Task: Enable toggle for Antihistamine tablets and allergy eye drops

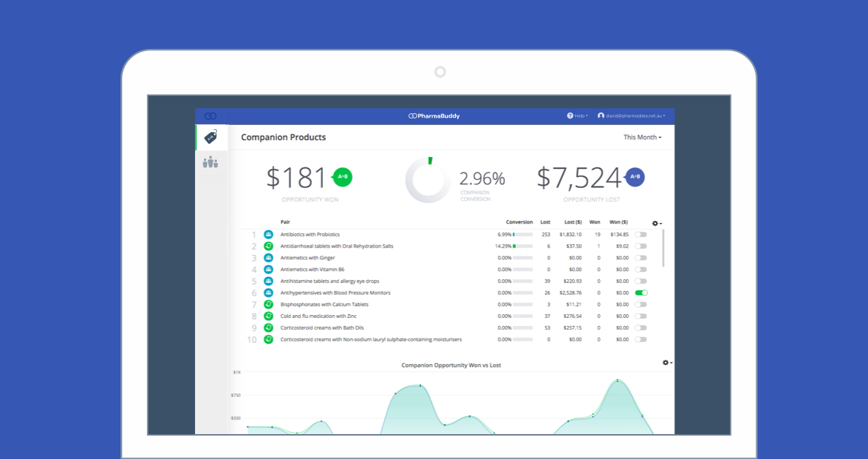Action: coord(641,281)
